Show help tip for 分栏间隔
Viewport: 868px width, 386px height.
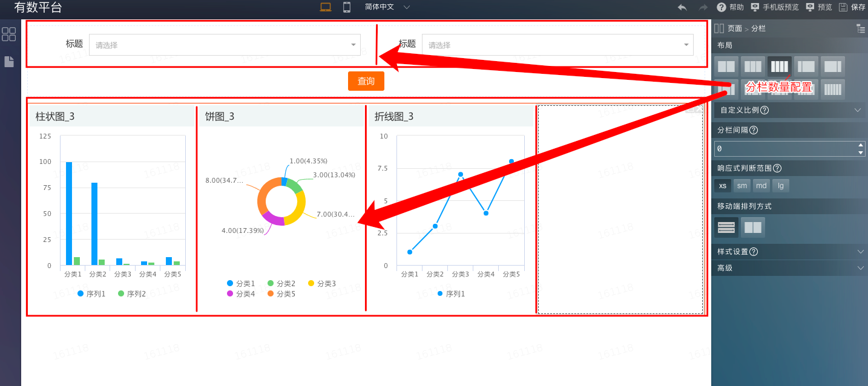754,130
